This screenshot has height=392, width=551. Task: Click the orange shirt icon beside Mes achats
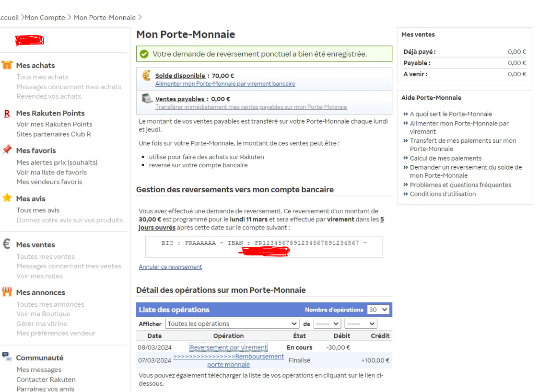[7, 65]
